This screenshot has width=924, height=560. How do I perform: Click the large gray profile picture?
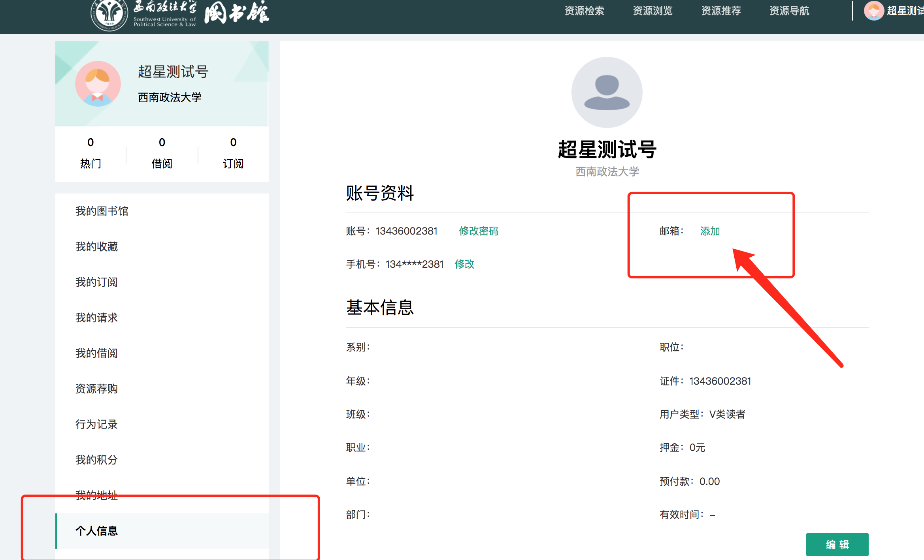607,92
